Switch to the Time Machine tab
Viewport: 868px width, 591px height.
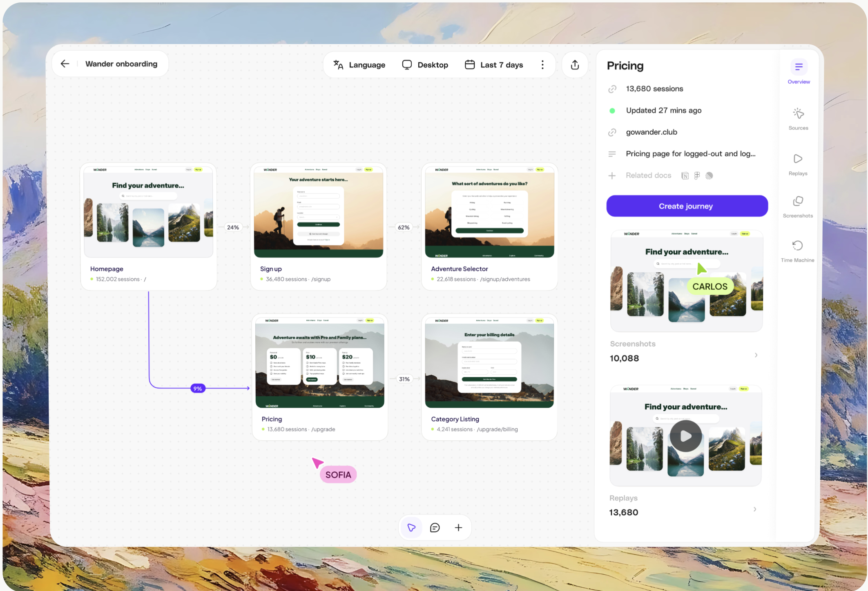point(797,251)
